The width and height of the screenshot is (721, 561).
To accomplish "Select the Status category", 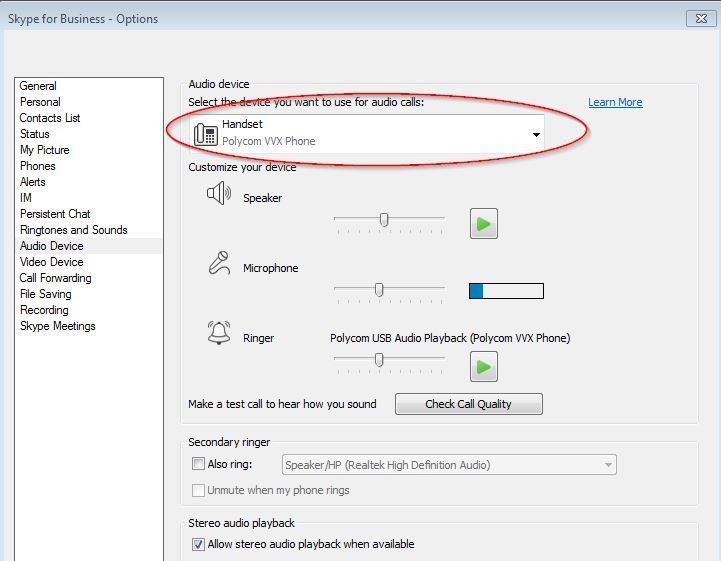I will pos(34,134).
